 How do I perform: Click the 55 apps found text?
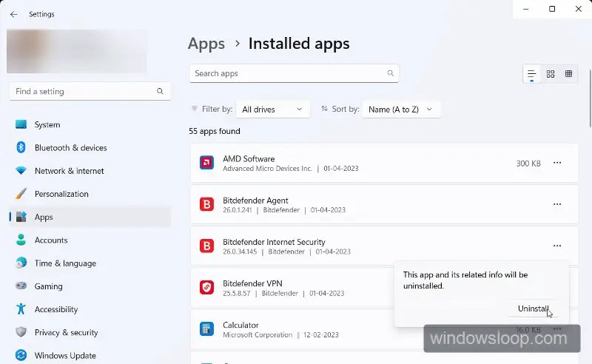pos(215,131)
